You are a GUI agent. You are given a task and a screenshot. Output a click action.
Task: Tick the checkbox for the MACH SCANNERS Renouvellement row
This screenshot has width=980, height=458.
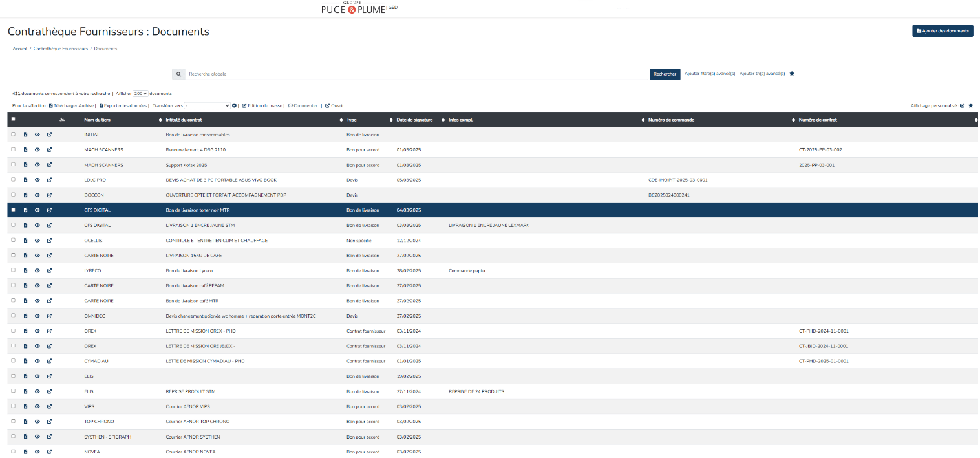point(13,149)
